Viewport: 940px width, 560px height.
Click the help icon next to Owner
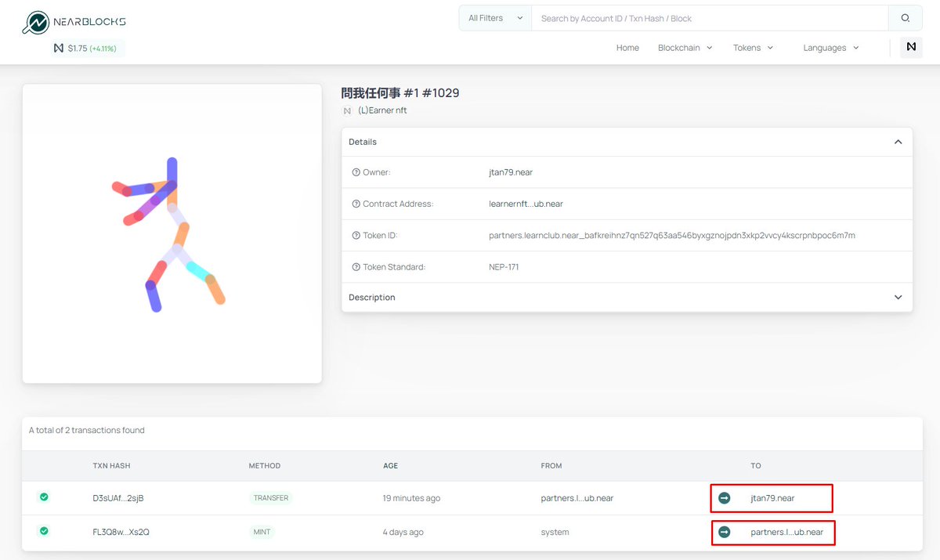356,172
